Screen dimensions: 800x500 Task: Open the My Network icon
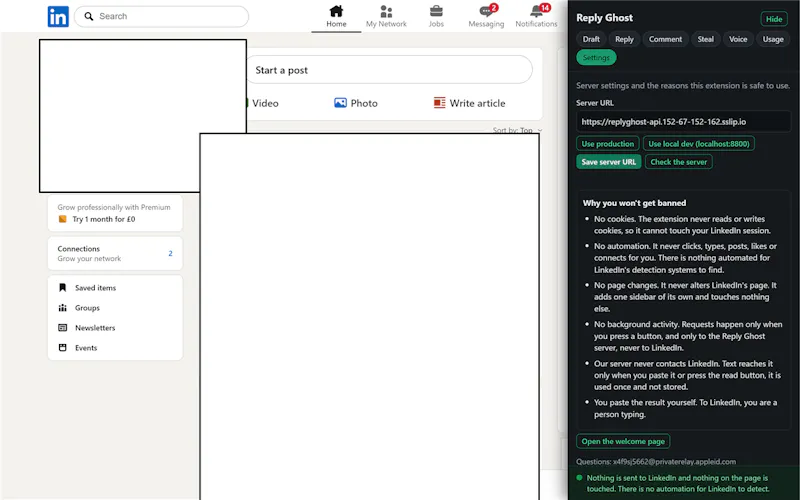(x=386, y=11)
